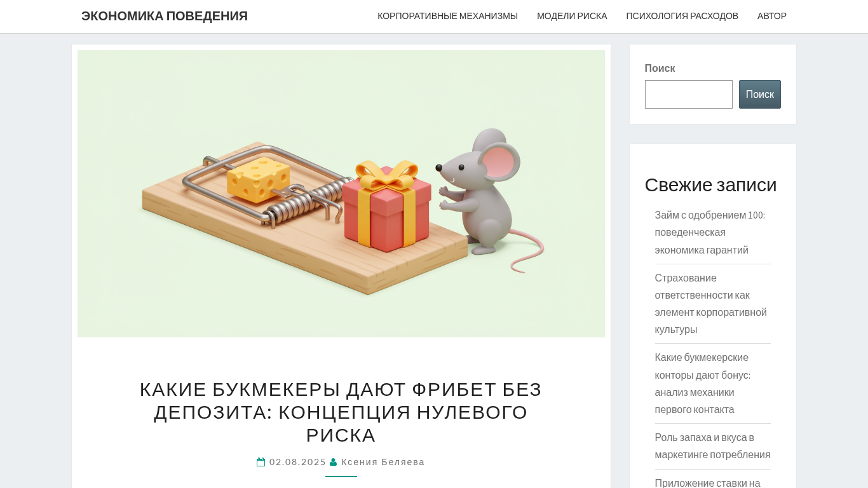Viewport: 868px width, 488px height.
Task: Open the Автор page from navigation
Action: tap(771, 16)
